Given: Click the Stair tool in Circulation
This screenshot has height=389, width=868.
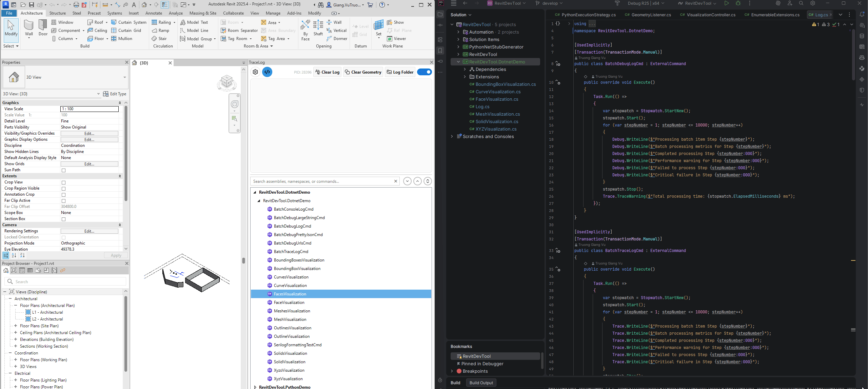Looking at the screenshot, I should coord(159,39).
